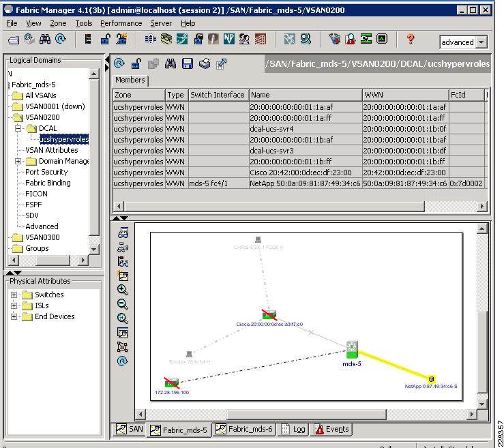Click the refresh arrow icon in the main toolbar
Image resolution: width=504 pixels, height=448 pixels.
[61, 39]
